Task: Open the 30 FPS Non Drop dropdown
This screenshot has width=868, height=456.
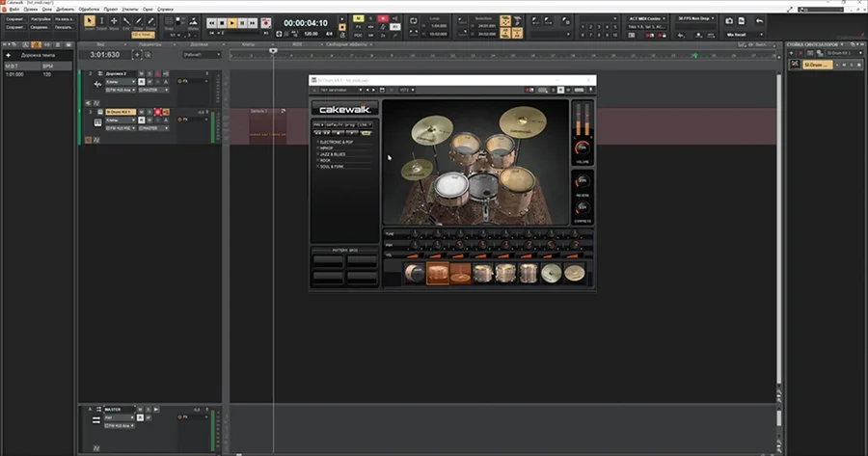Action: coord(695,19)
